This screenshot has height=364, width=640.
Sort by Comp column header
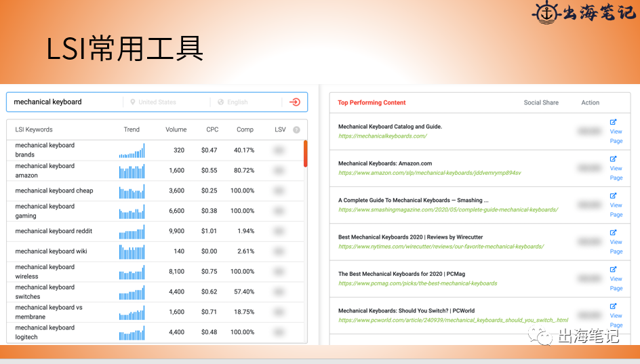[245, 129]
